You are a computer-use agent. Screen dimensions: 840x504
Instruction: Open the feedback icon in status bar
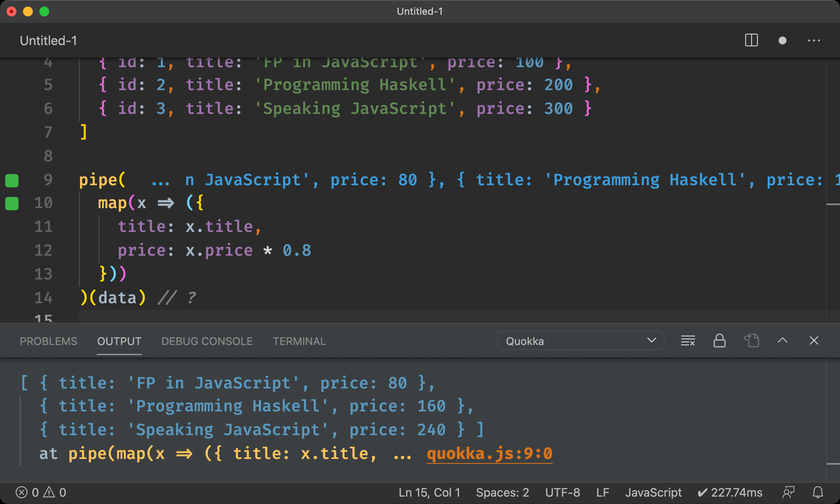pyautogui.click(x=788, y=492)
